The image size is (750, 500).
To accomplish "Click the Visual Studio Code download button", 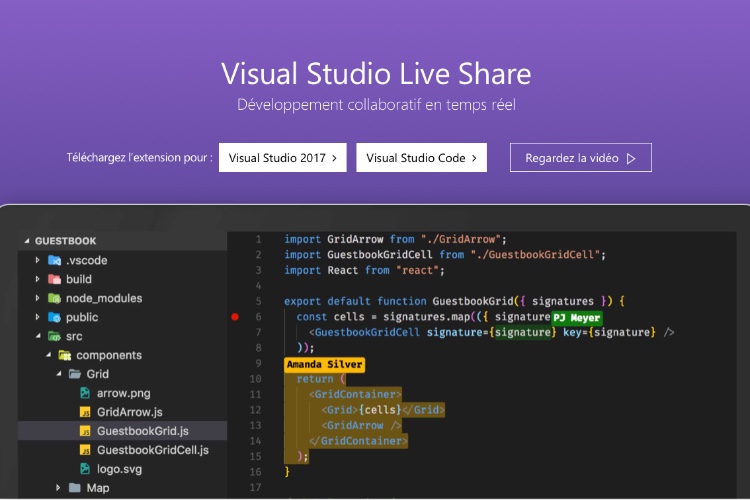I will point(421,157).
